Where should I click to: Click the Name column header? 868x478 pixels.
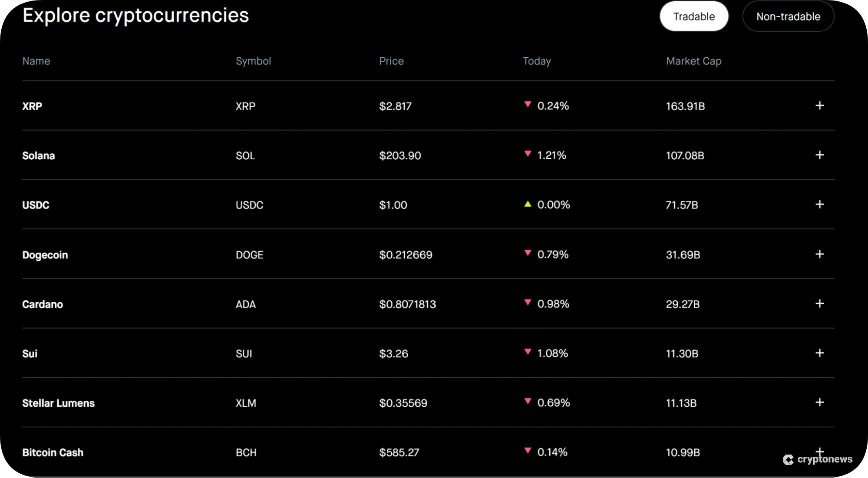[36, 61]
